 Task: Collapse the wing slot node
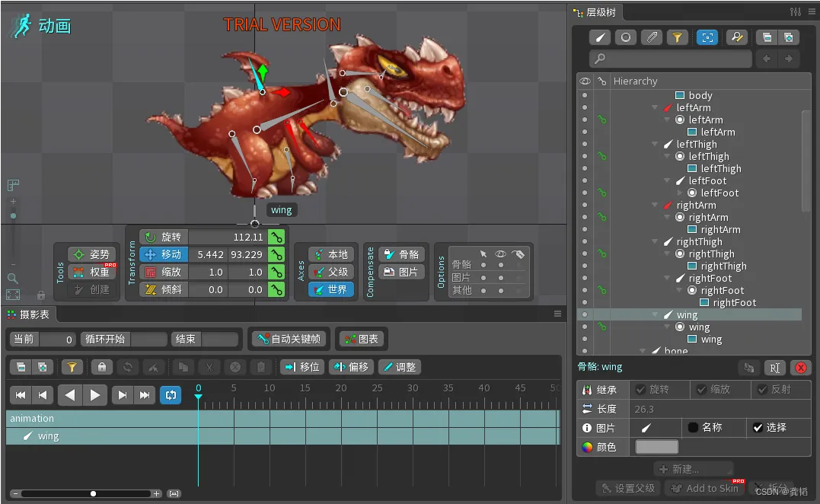[x=667, y=327]
